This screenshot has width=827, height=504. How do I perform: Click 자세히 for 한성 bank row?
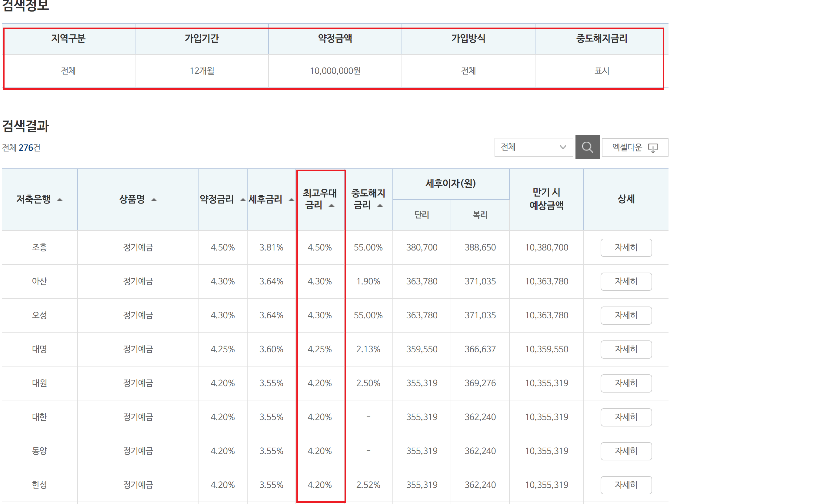point(626,485)
